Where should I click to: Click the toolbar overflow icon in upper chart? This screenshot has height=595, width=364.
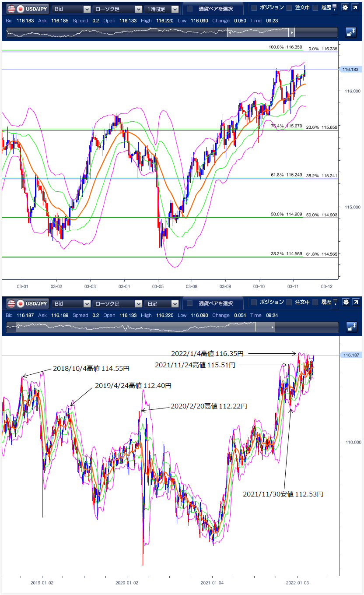tap(335, 8)
